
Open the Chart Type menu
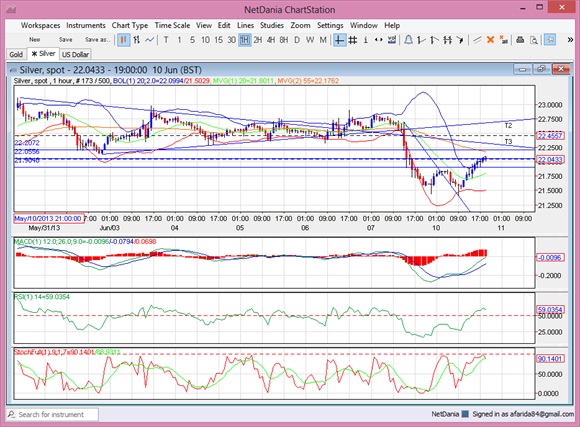(x=130, y=25)
